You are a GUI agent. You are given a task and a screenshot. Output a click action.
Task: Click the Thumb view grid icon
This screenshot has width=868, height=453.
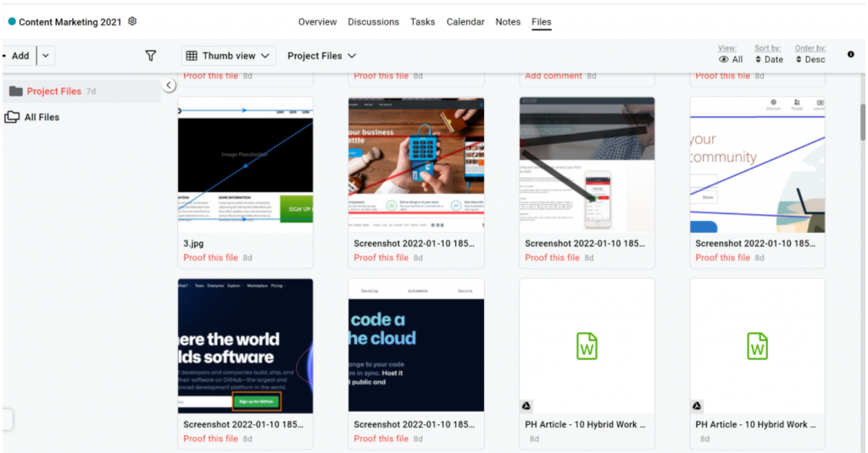pyautogui.click(x=192, y=55)
